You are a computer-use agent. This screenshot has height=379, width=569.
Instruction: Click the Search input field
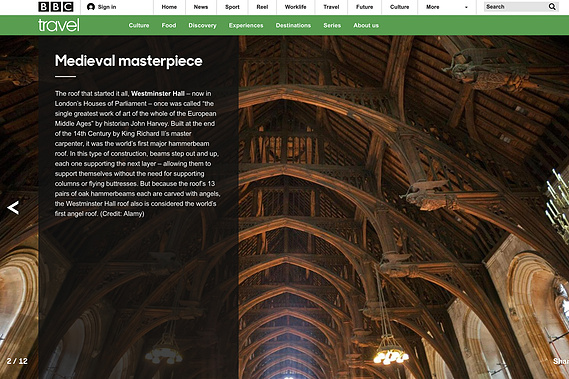(x=516, y=7)
